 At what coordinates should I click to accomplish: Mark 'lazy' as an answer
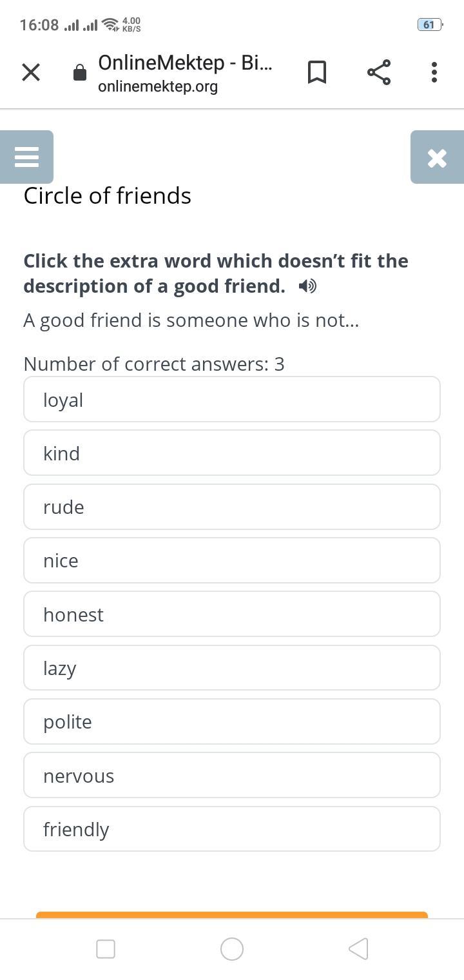pos(232,668)
